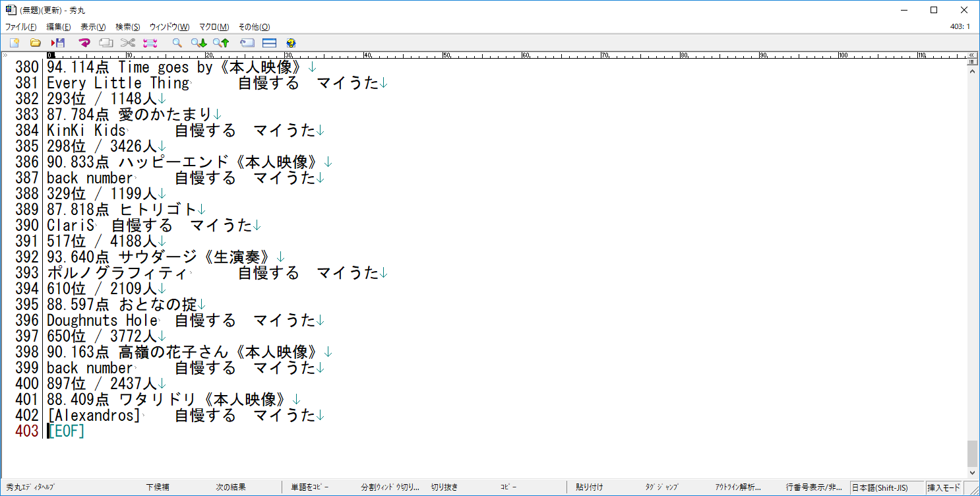Open the マクロ(M) menu
980x496 pixels.
point(214,27)
